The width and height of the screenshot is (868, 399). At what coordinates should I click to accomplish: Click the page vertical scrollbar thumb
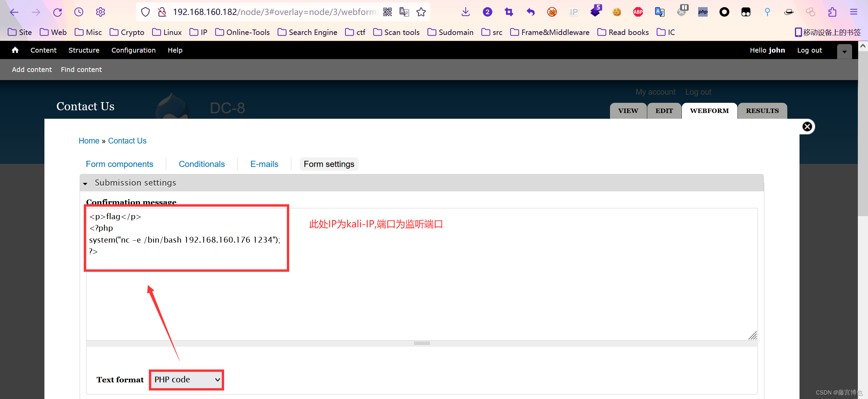click(x=863, y=133)
